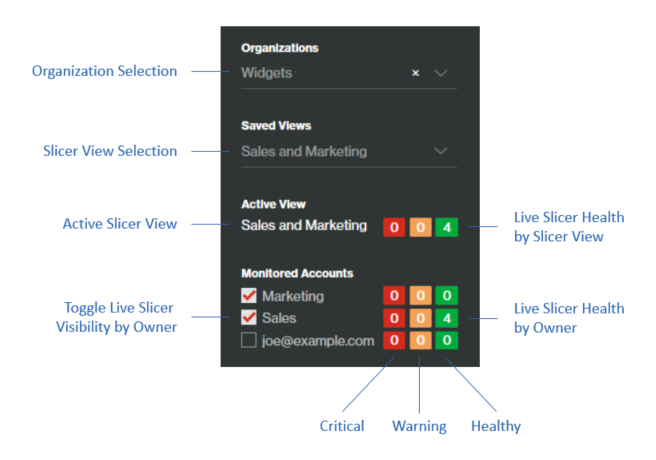Click the Active View heading
This screenshot has height=460, width=656.
click(273, 204)
